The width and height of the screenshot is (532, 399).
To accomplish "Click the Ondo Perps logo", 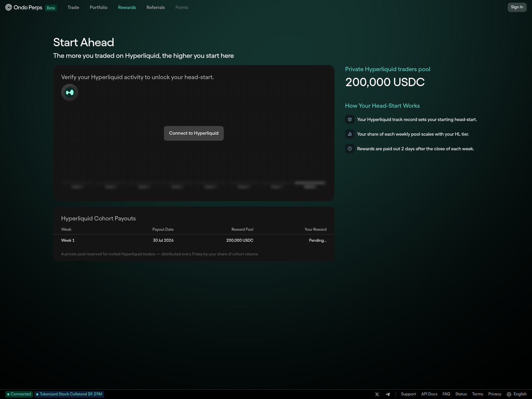I will [x=24, y=7].
